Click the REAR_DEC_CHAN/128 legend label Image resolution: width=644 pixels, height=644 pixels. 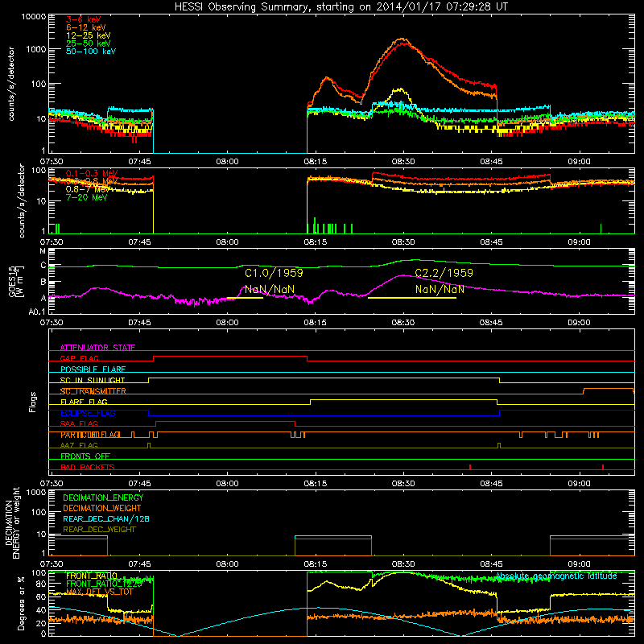click(106, 518)
